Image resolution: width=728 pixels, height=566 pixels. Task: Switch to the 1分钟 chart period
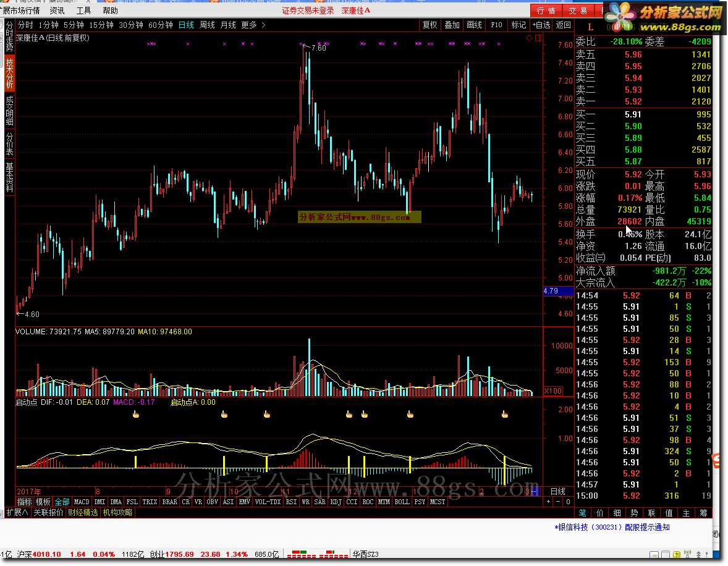pos(48,25)
